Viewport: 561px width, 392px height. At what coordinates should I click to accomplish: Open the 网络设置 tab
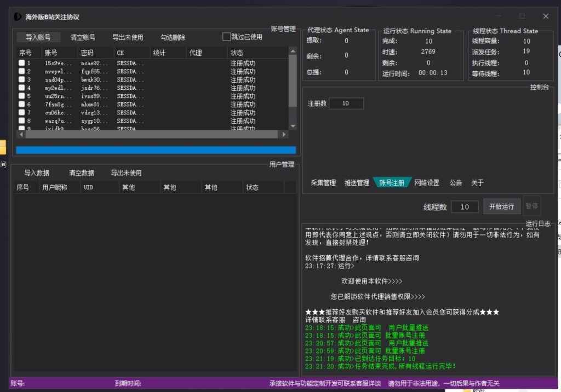pos(427,183)
